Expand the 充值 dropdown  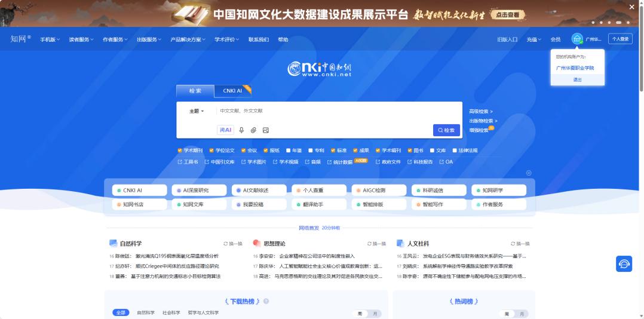click(x=534, y=40)
